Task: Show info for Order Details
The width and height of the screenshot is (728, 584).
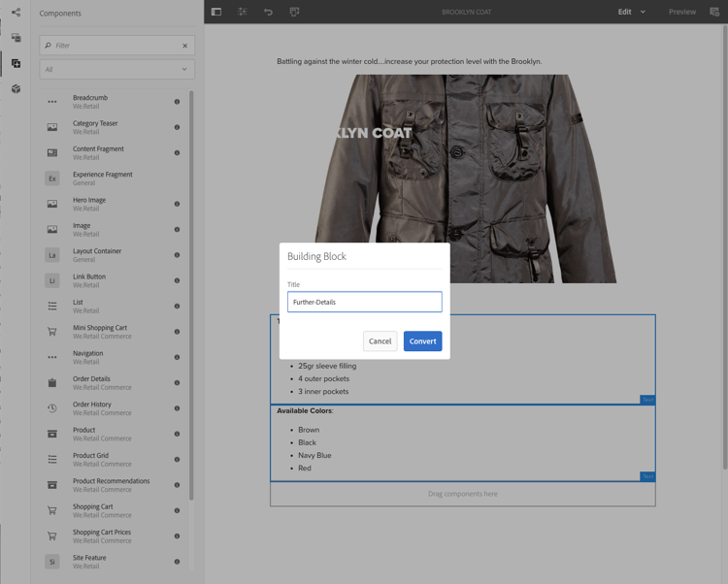Action: [x=177, y=382]
